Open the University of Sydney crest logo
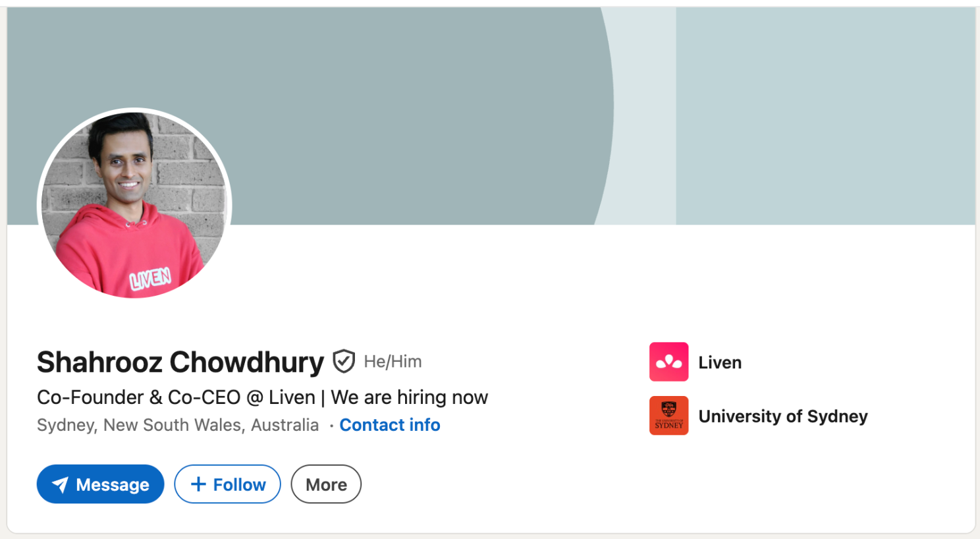Screen dimensions: 980x539 [668, 416]
